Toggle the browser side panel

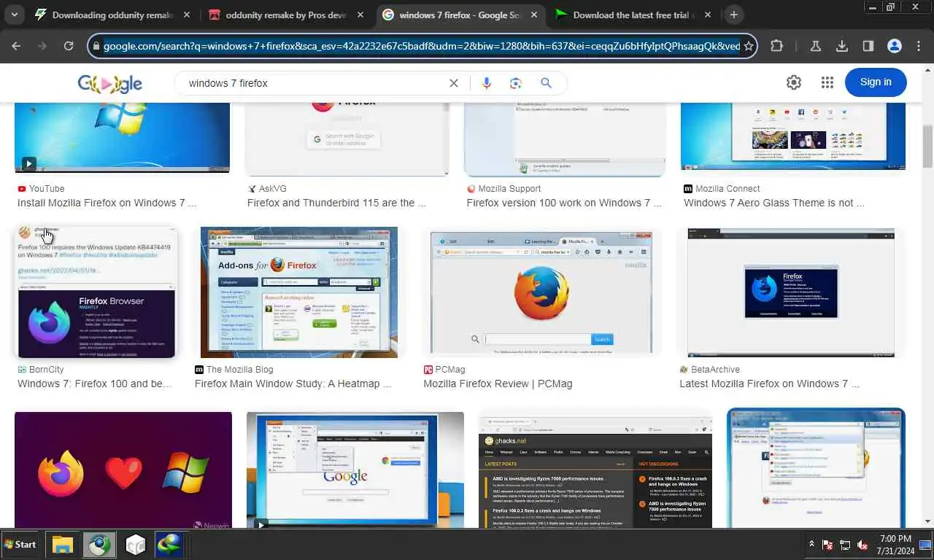pos(868,46)
